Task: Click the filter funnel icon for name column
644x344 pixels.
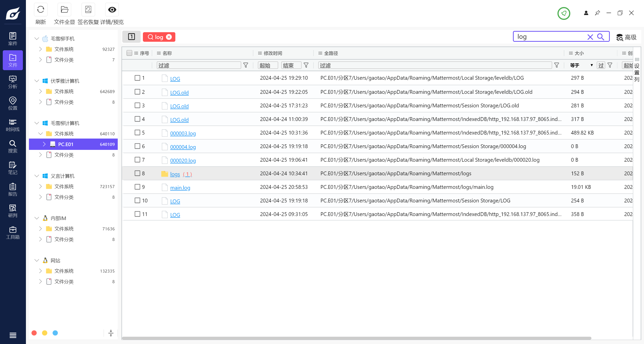Action: (246, 65)
